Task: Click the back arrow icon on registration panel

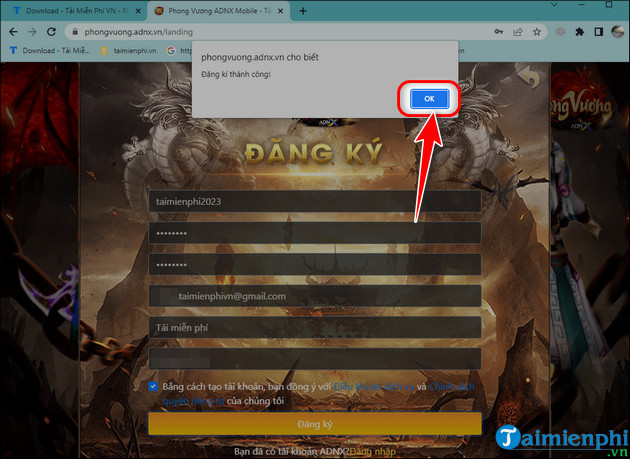Action: click(x=528, y=76)
